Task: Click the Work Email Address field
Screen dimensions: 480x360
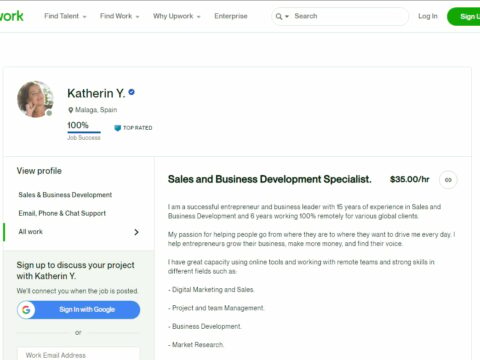Action: (78, 354)
